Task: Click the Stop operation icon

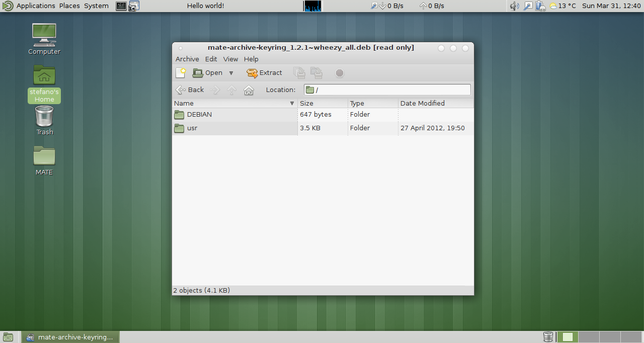Action: [x=340, y=73]
